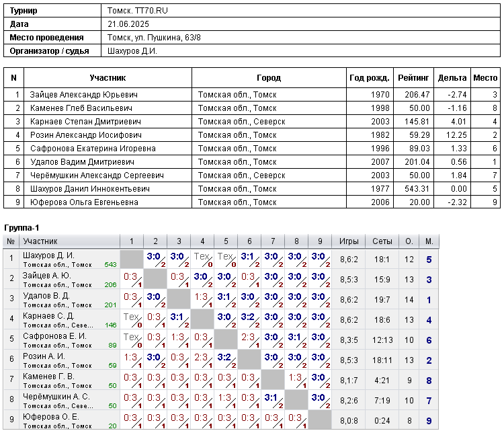504x433 pixels.
Task: Click 'Черёмушкин А. С.' in the group table
Action: (56, 397)
